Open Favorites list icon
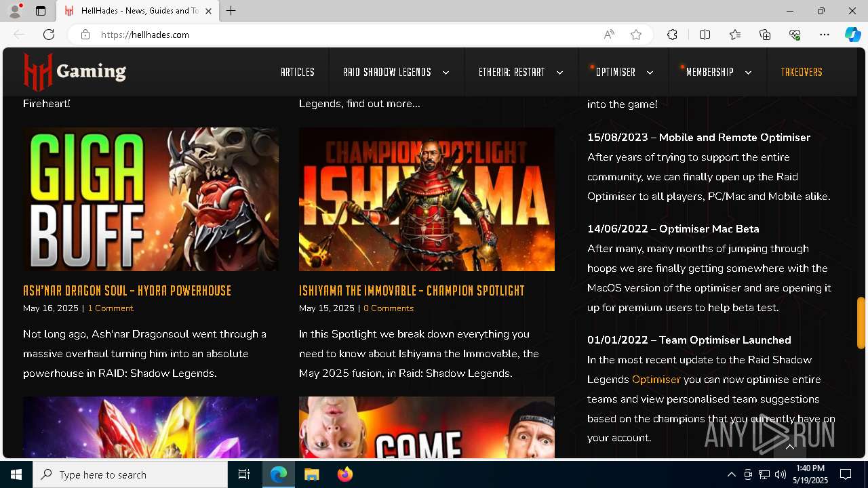The height and width of the screenshot is (488, 868). [x=735, y=35]
